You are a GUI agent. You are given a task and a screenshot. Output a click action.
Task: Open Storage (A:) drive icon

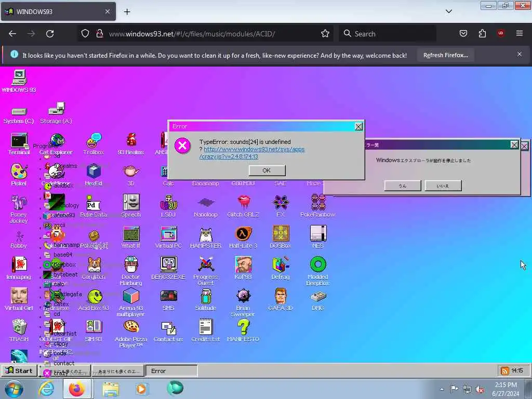click(56, 109)
